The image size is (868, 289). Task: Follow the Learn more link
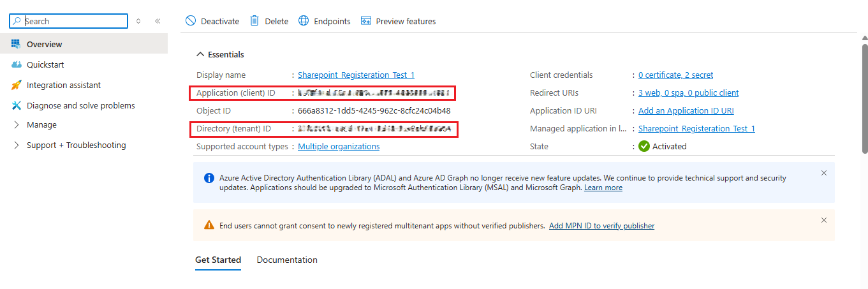[x=603, y=188]
